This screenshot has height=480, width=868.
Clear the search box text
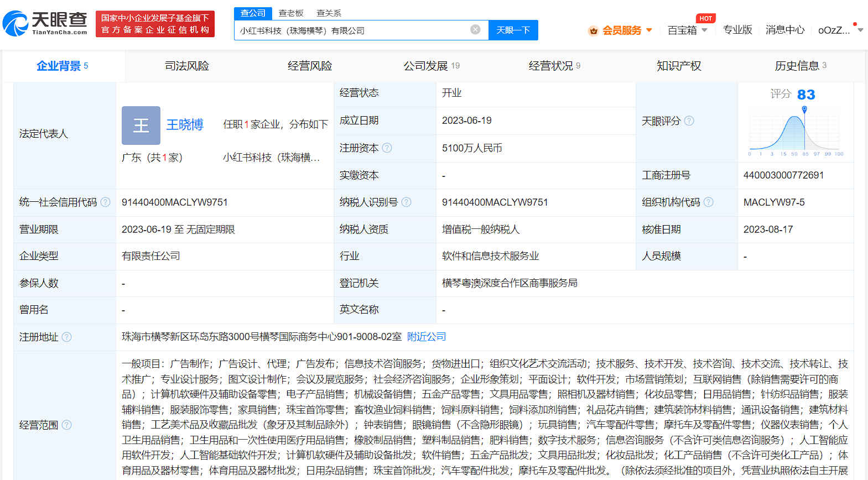point(475,30)
